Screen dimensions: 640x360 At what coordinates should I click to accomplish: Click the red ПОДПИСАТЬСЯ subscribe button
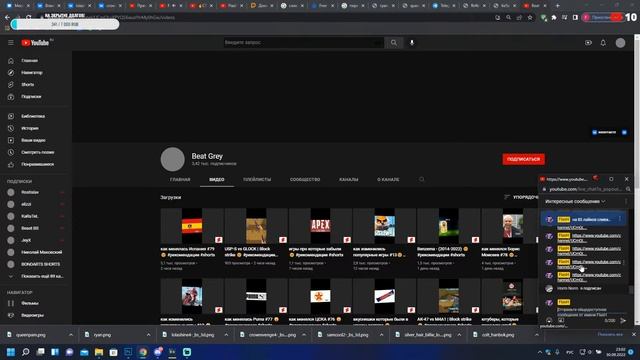[524, 159]
